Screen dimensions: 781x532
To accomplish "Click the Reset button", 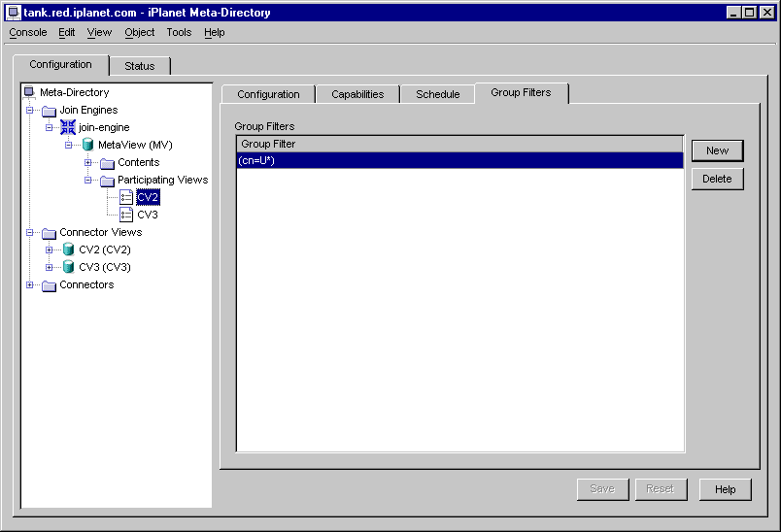I will pos(661,489).
